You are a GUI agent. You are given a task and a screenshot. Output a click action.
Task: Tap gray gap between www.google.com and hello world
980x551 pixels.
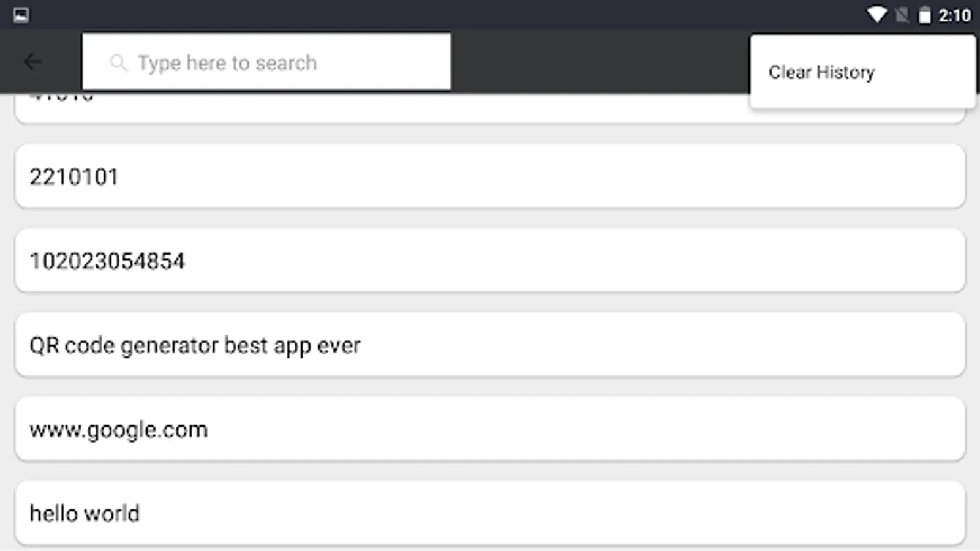pos(490,471)
